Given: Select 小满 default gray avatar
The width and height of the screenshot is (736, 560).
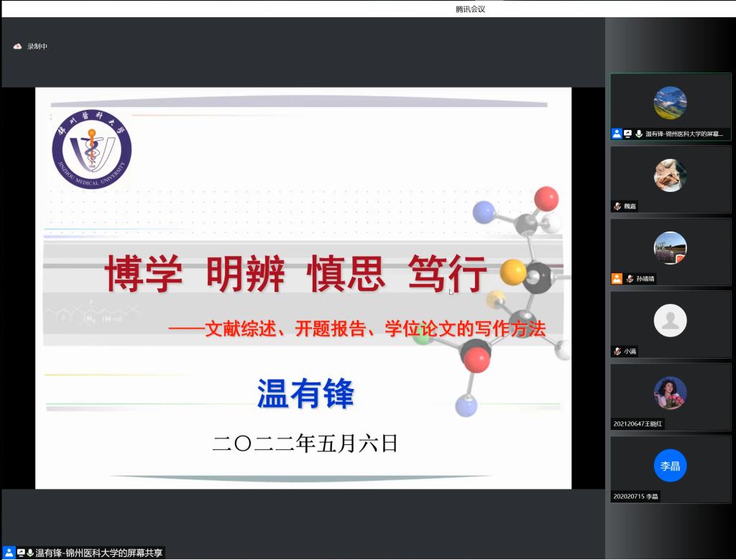Looking at the screenshot, I should [x=670, y=321].
